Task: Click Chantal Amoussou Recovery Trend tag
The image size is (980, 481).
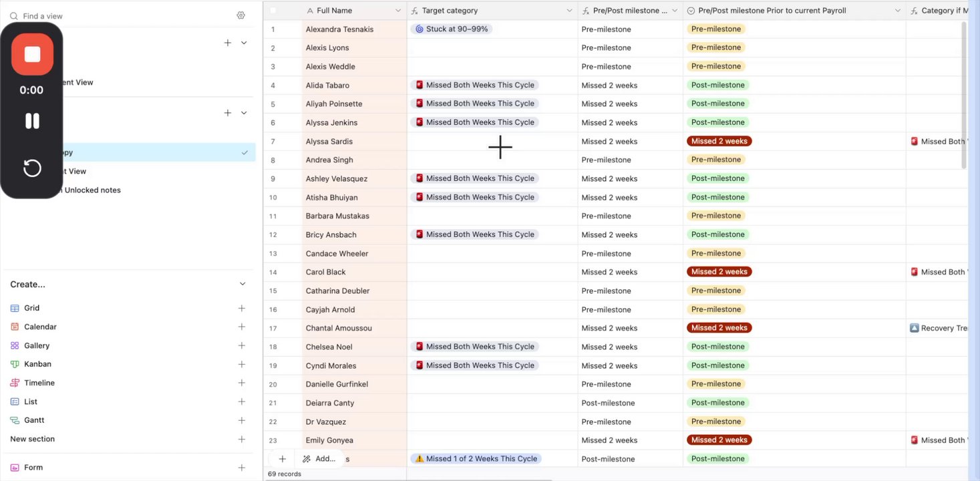Action: coord(939,328)
